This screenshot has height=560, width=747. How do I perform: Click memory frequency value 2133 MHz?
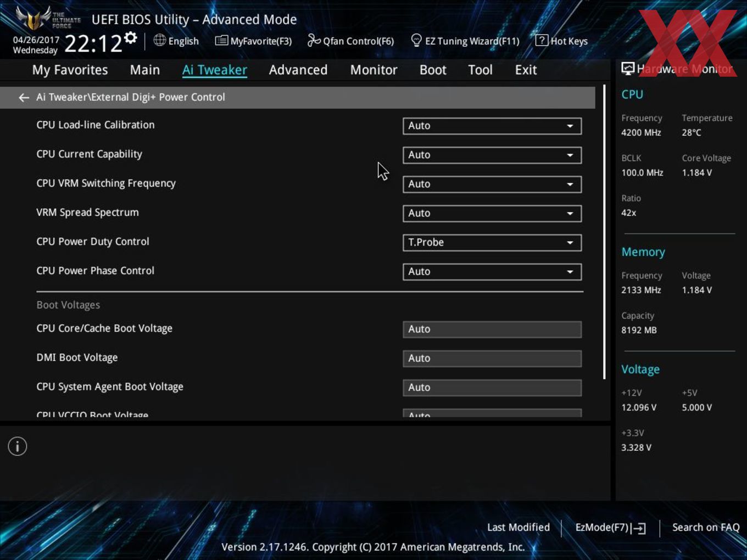click(x=641, y=290)
